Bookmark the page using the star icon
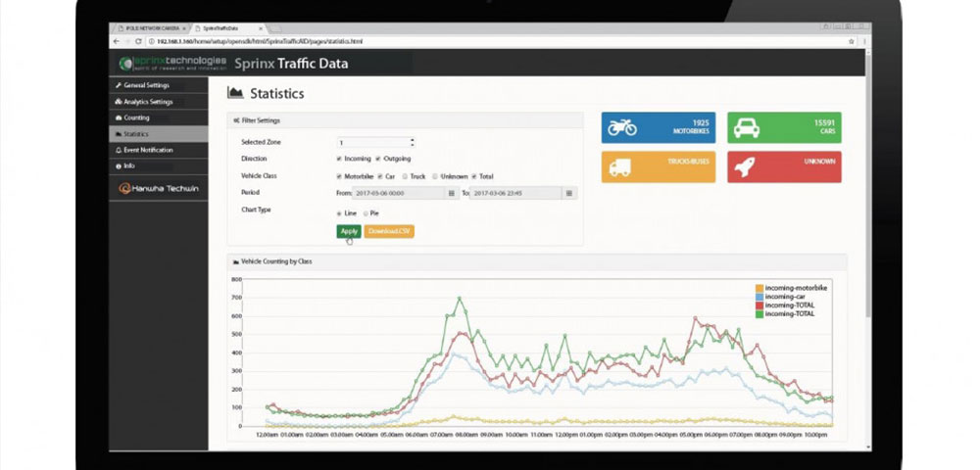Screen dimensions: 980x470 852,41
